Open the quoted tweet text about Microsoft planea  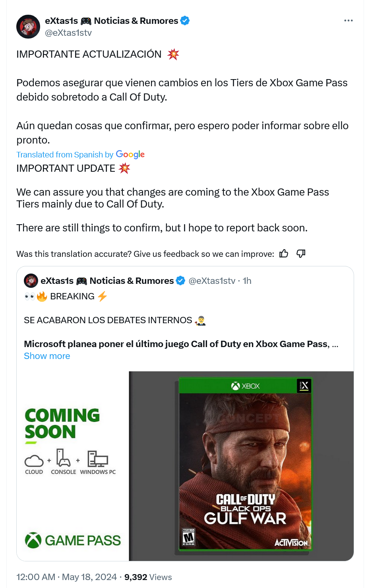181,344
